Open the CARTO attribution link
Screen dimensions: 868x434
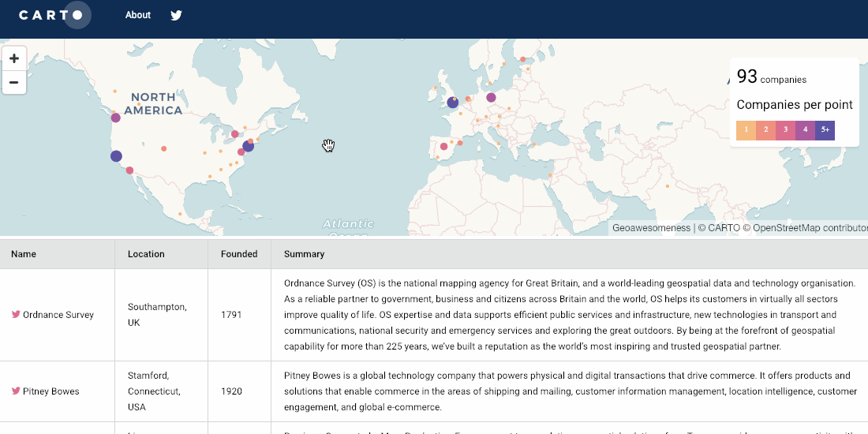723,228
